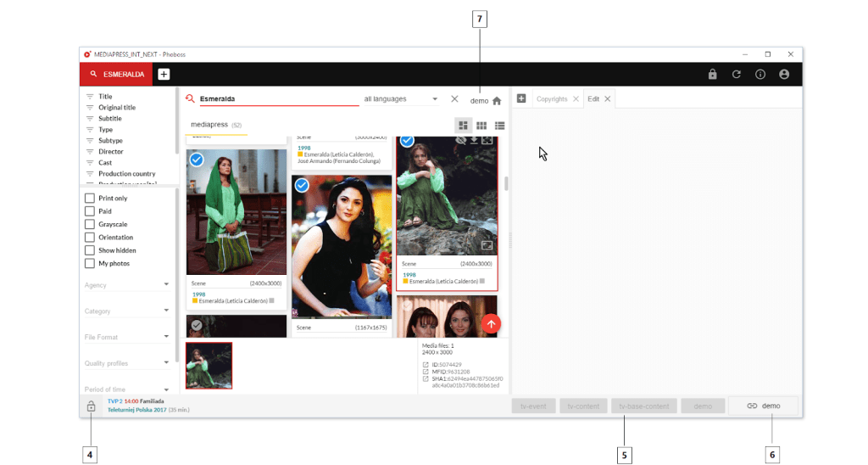Viewport: 868px width, 465px height.
Task: Enable the Print only checkbox
Action: [x=90, y=198]
